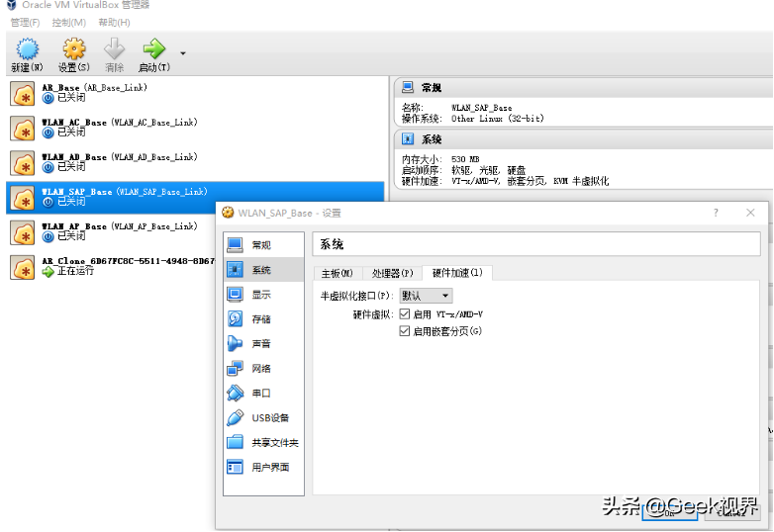The image size is (774, 532).
Task: Click the AR_Base (AR_Base_Link) name text
Action: (95, 88)
